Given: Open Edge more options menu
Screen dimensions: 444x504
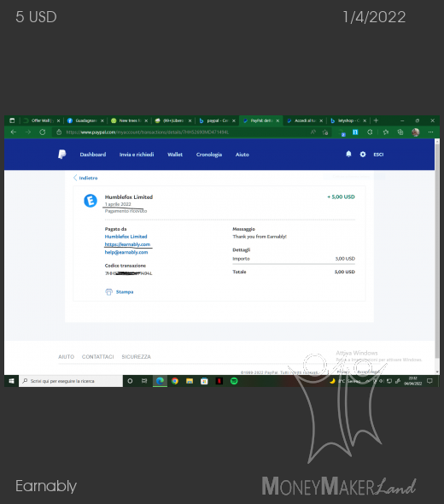Looking at the screenshot, I should point(431,132).
